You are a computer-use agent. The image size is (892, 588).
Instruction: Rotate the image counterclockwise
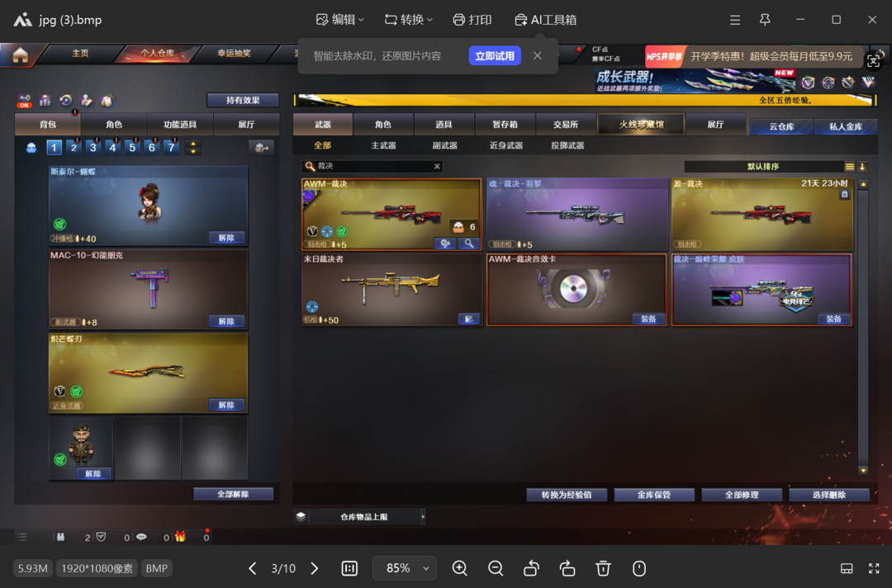531,568
